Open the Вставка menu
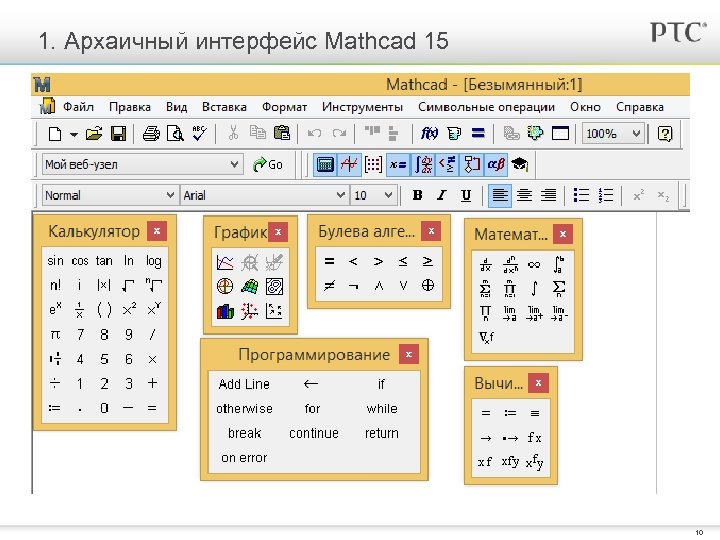 click(224, 107)
